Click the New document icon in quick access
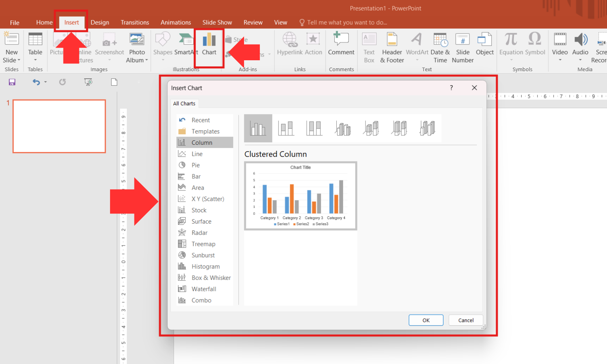 [x=114, y=82]
